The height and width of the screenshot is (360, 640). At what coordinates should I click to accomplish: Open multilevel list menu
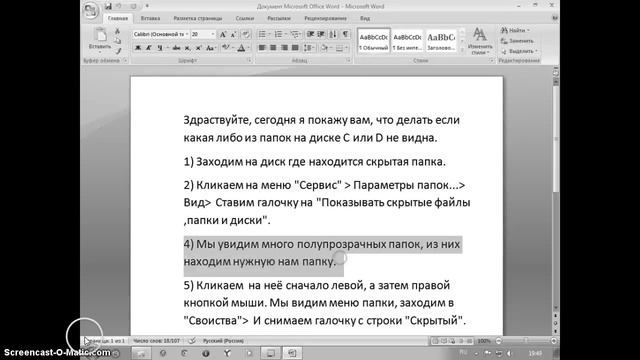point(295,34)
